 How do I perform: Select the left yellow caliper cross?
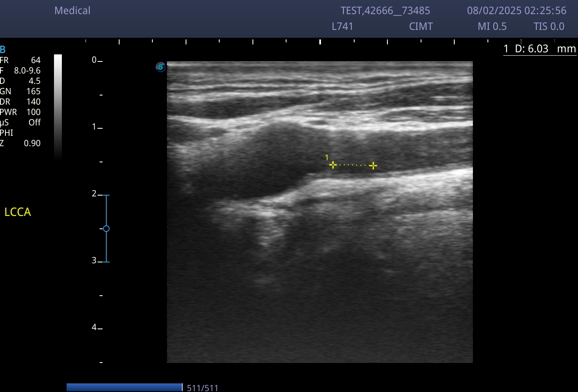pos(333,165)
